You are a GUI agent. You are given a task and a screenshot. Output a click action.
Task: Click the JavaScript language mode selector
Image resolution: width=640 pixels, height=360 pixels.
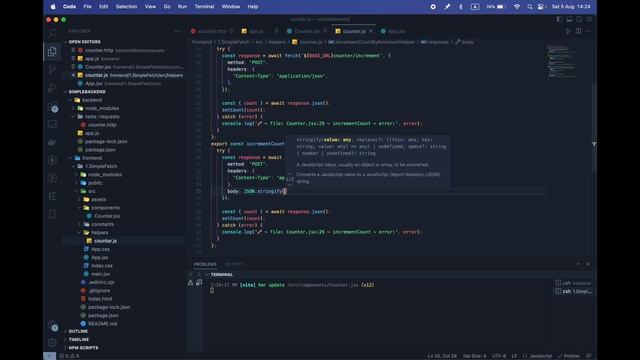tap(538, 356)
